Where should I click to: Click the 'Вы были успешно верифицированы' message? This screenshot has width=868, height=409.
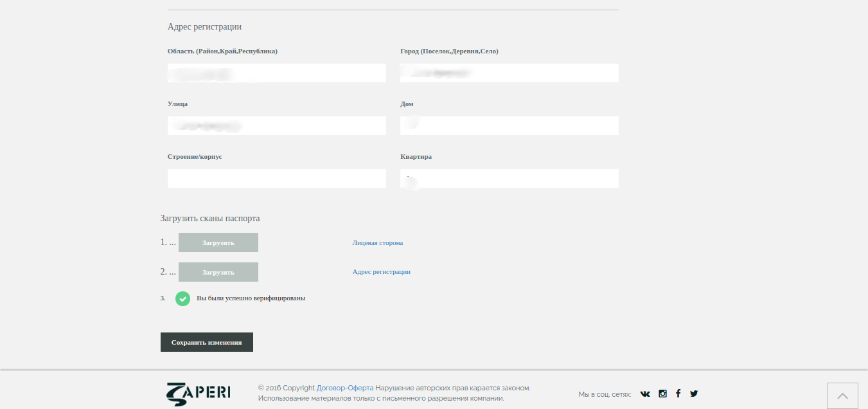251,298
